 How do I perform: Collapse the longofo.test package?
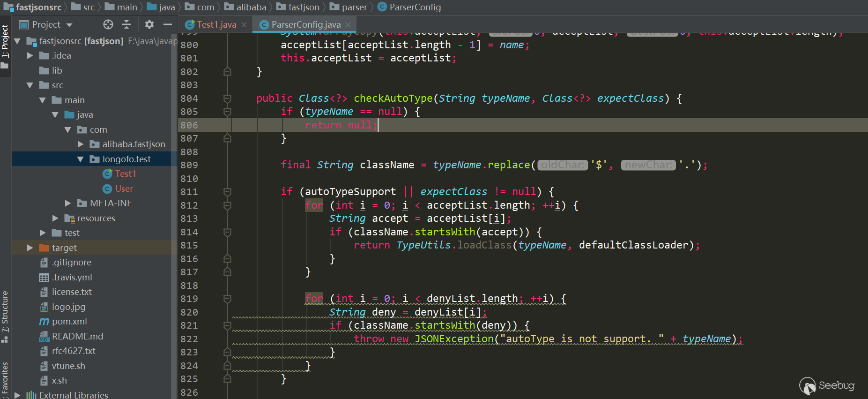[81, 159]
